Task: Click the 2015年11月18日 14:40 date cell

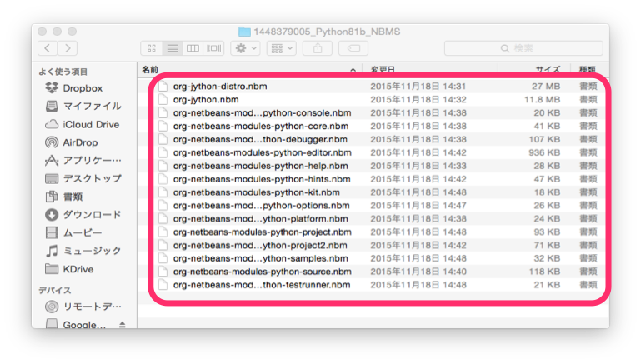Action: pyautogui.click(x=418, y=272)
